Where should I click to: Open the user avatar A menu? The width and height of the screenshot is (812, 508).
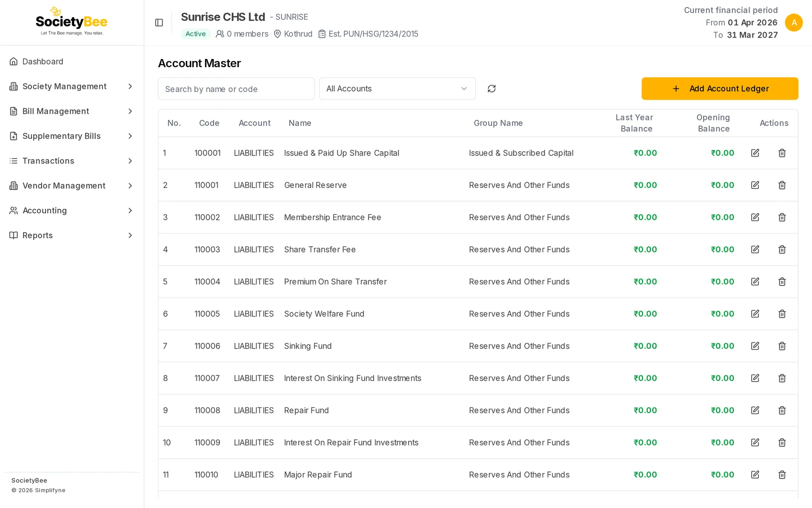click(794, 23)
